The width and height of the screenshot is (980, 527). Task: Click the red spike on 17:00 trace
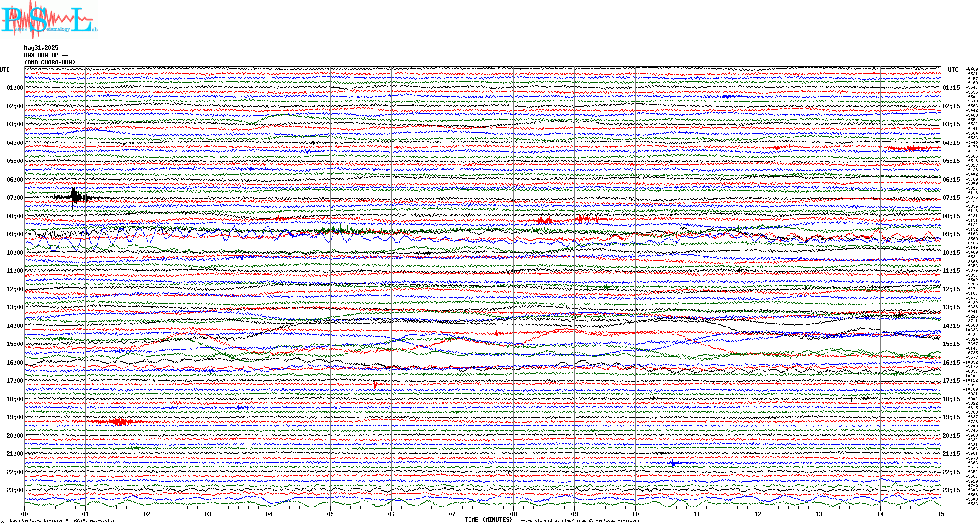pos(375,385)
